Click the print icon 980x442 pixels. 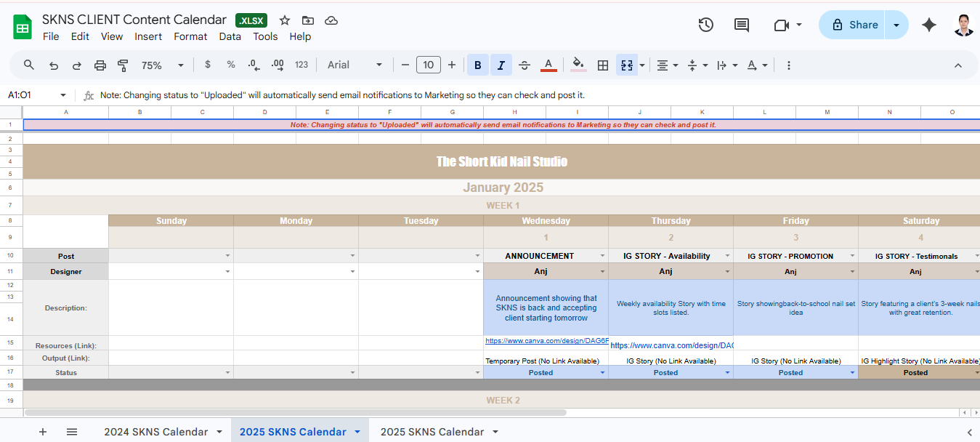[100, 65]
